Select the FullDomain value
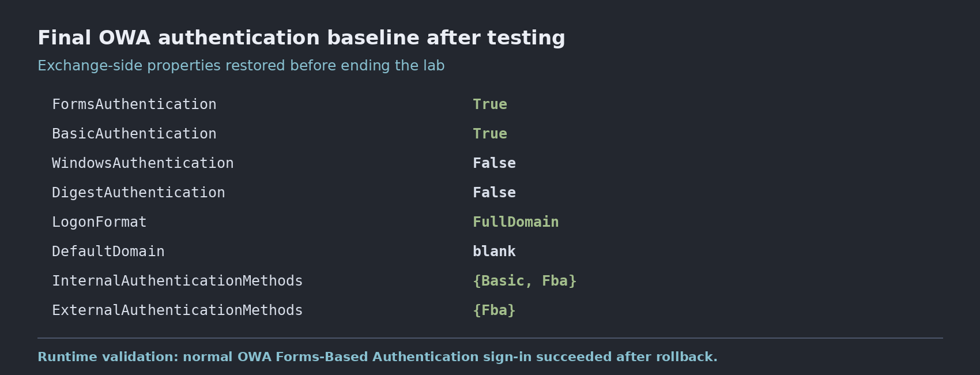This screenshot has height=375, width=980. pos(516,222)
